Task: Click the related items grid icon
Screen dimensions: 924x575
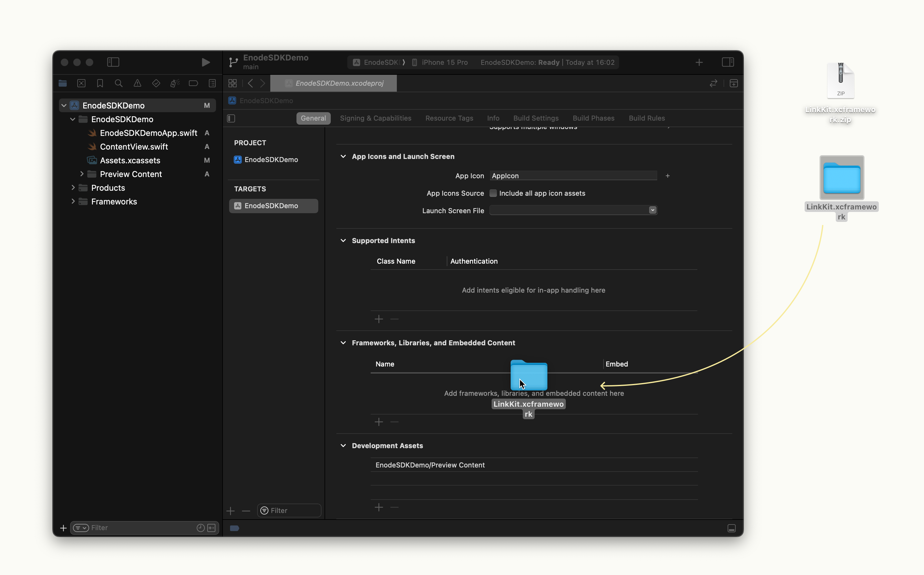Action: 233,83
